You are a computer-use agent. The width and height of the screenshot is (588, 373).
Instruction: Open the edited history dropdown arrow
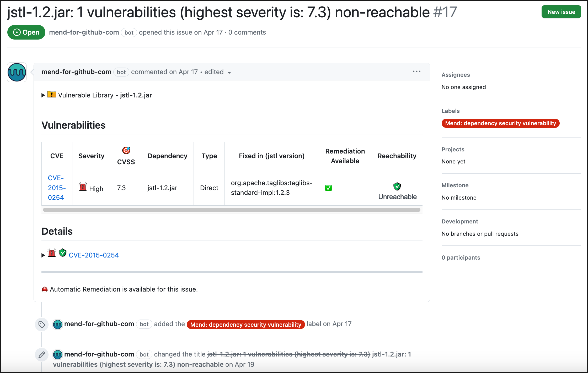click(229, 73)
